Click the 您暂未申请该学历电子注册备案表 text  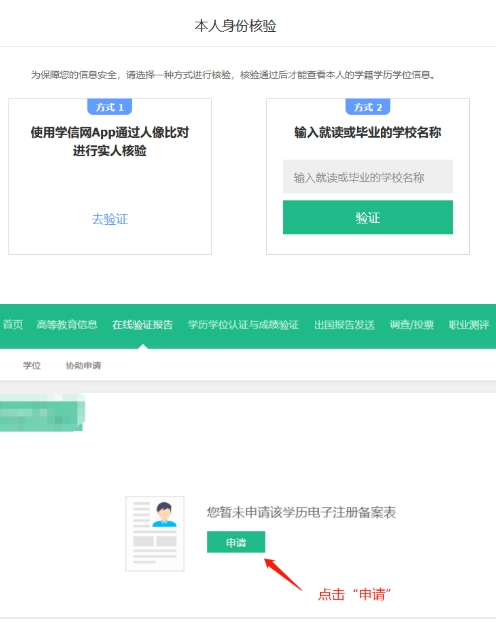(x=301, y=512)
